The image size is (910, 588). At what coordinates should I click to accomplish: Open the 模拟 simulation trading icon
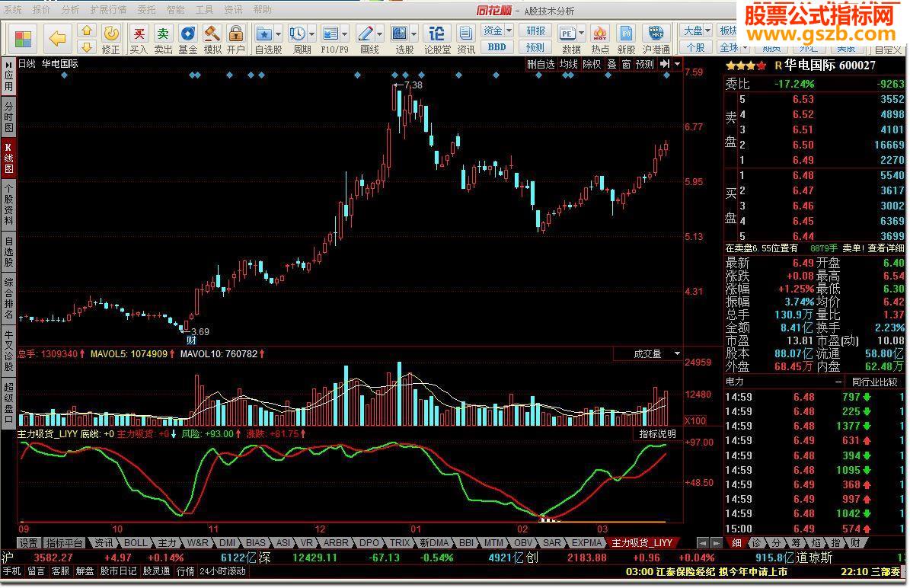[212, 39]
